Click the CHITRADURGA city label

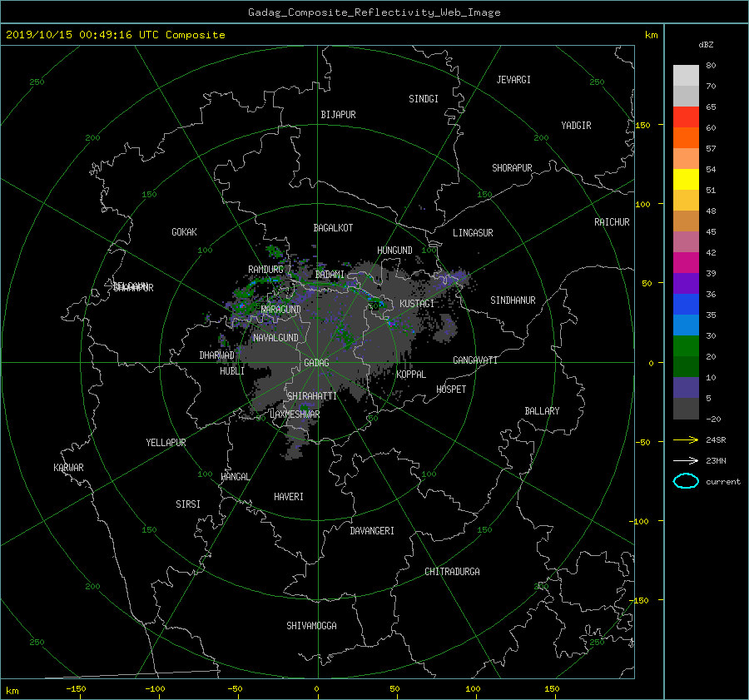[x=452, y=572]
